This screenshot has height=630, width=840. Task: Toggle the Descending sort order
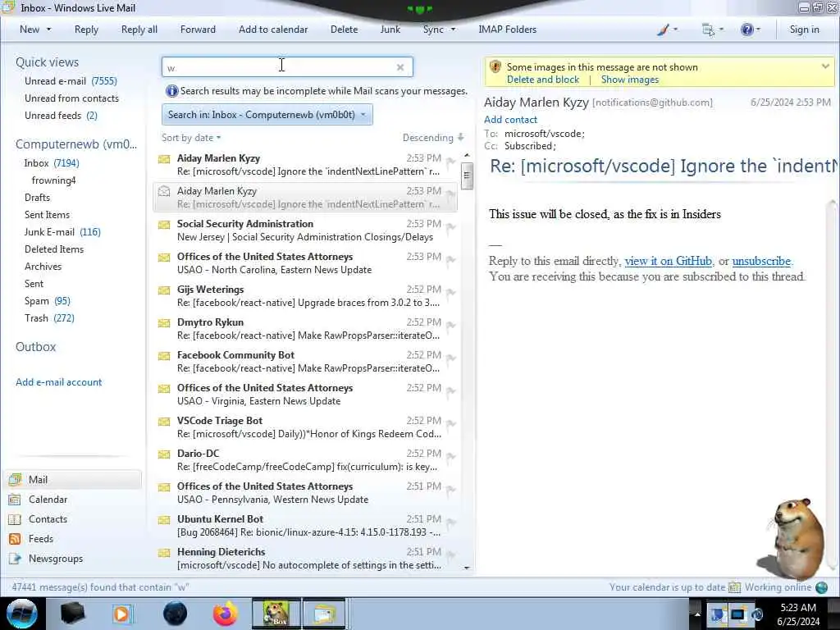click(x=433, y=138)
